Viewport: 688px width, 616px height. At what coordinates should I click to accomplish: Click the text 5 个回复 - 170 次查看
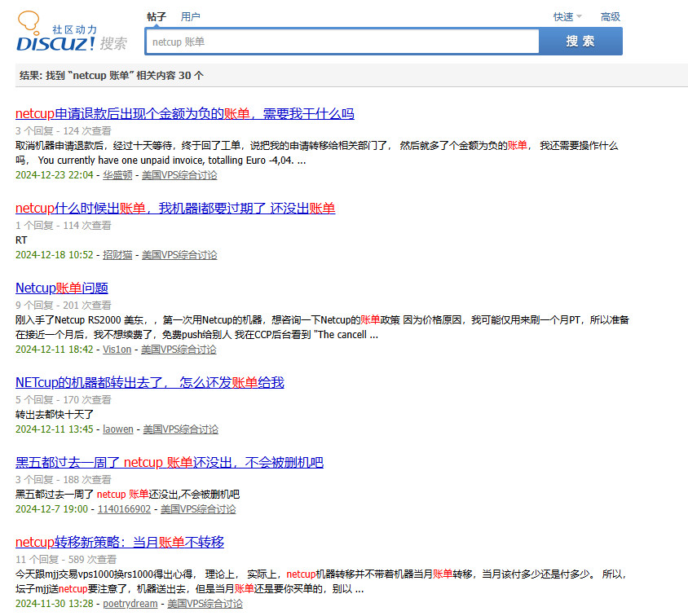64,400
